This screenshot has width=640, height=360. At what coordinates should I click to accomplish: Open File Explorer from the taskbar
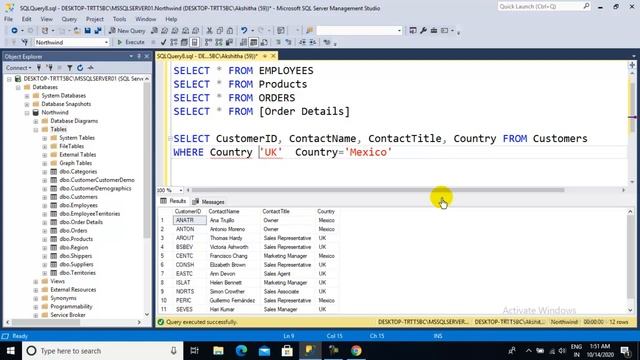coord(218,351)
